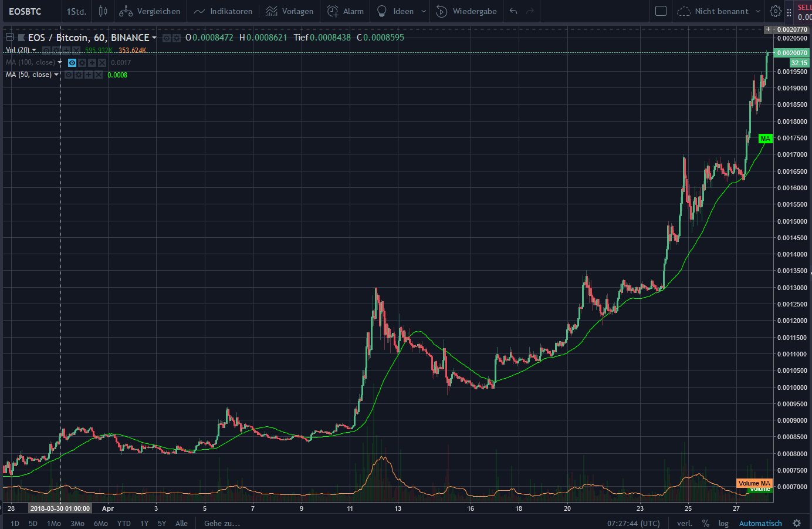Open the Indikatoren indicators menu
Viewport: 812px width, 529px height.
(x=223, y=11)
